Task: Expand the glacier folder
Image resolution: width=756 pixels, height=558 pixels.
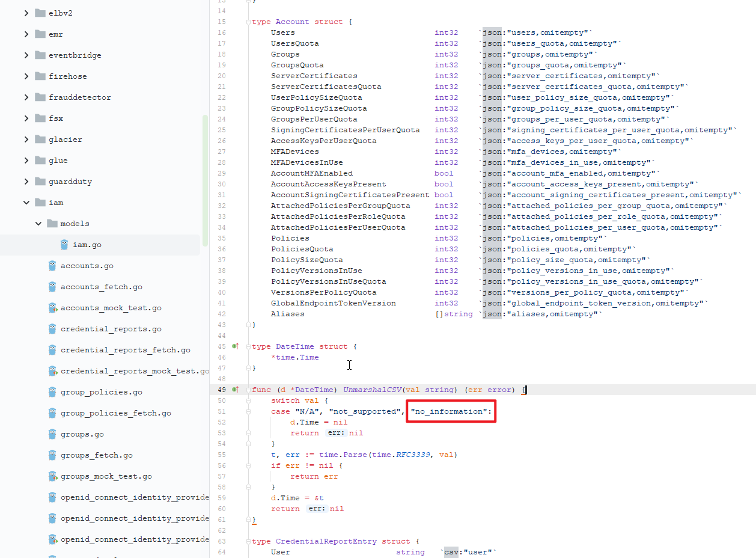Action: [26, 139]
